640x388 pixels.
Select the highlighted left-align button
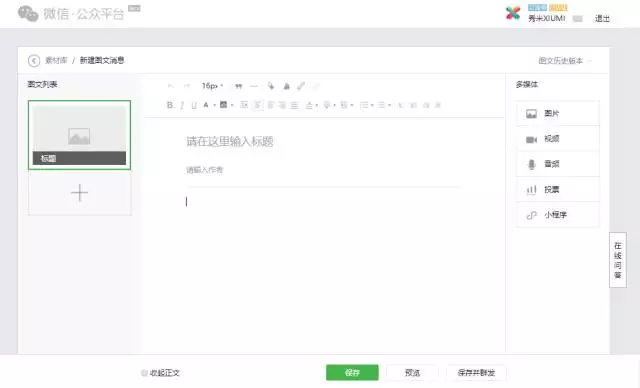click(x=258, y=105)
